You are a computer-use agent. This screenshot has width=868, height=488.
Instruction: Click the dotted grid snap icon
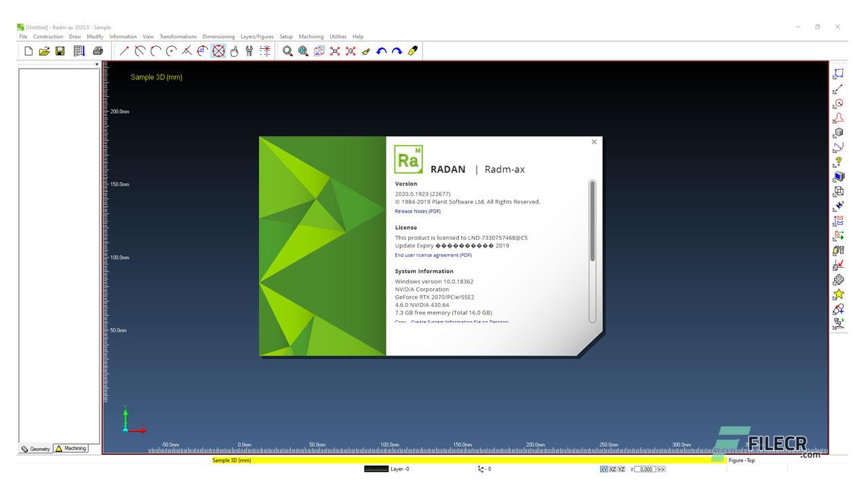pyautogui.click(x=265, y=51)
